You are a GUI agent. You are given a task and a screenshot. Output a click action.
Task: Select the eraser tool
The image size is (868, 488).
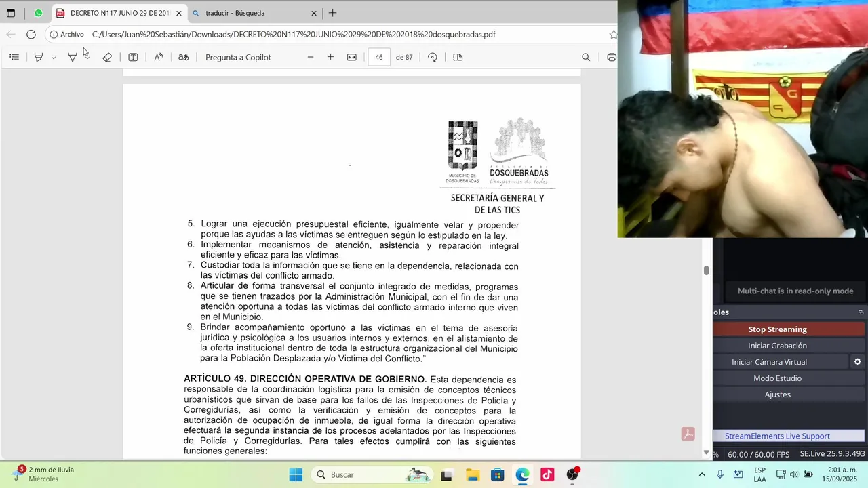click(107, 57)
